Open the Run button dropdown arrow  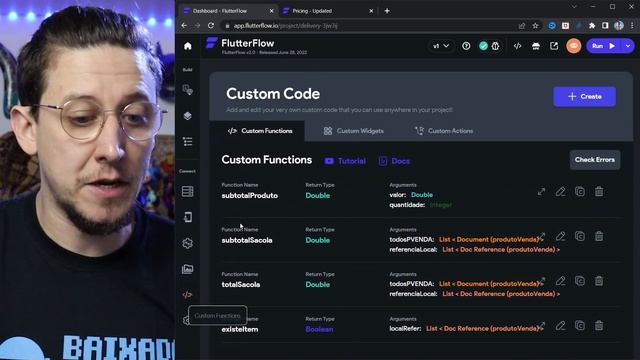pyautogui.click(x=628, y=46)
